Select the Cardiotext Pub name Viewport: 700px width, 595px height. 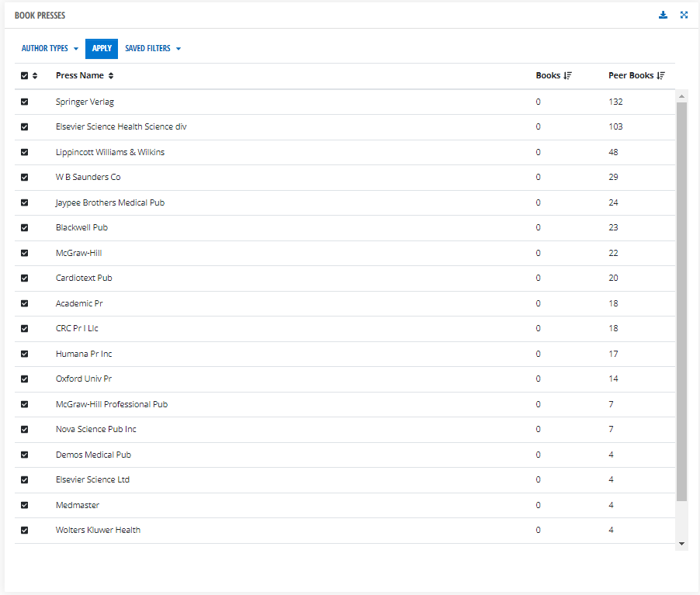(84, 278)
